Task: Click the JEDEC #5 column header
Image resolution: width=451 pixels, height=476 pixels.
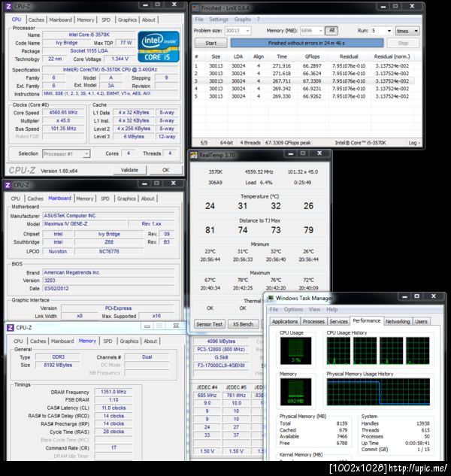Action: (236, 387)
